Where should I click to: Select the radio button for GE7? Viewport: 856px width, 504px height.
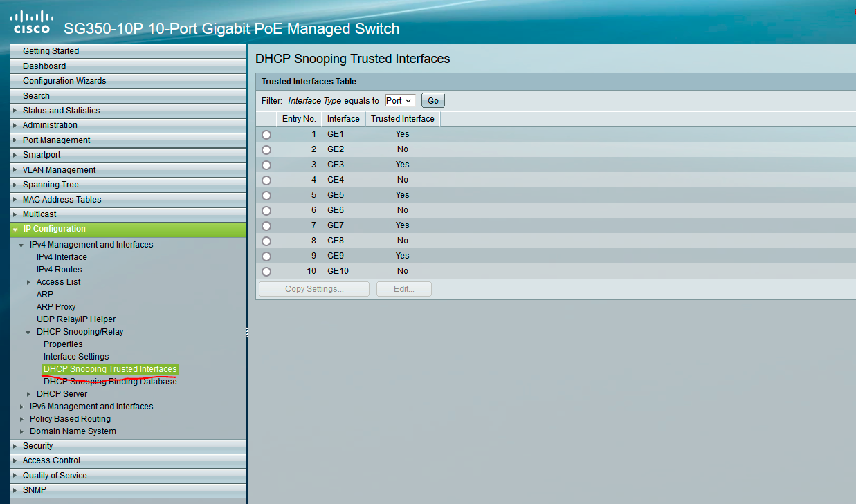(266, 225)
